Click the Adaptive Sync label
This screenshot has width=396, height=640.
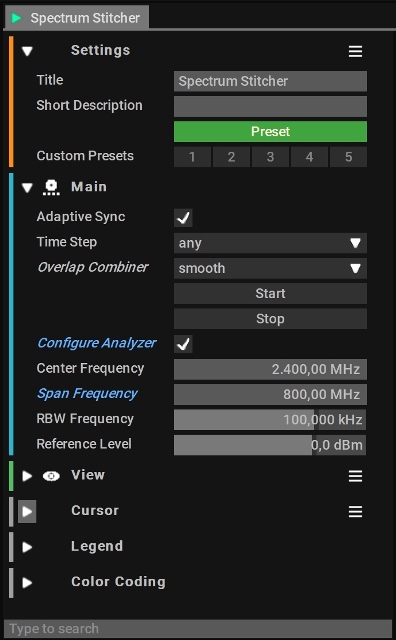[x=81, y=217]
